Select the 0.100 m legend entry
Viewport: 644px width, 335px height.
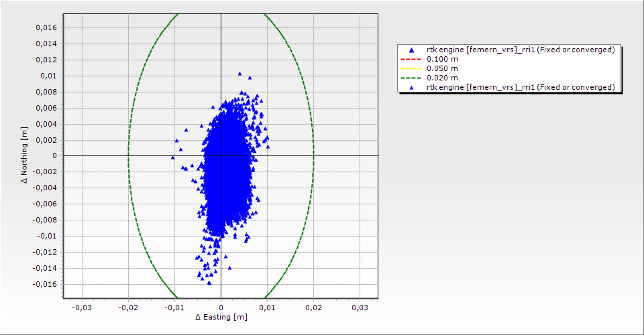(x=442, y=59)
